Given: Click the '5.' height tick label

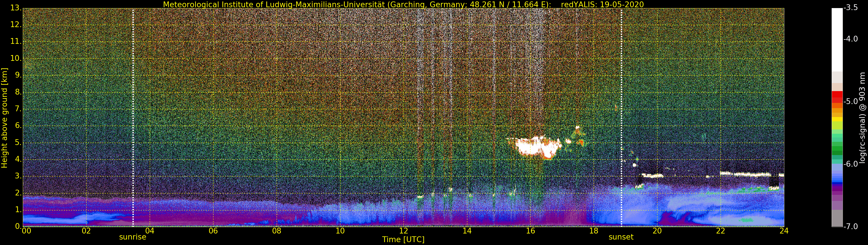Looking at the screenshot, I should click(18, 142).
